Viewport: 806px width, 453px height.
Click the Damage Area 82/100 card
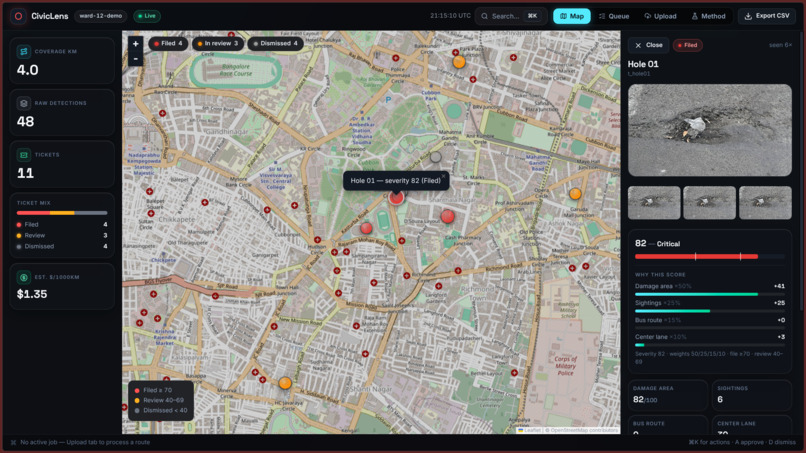(667, 395)
